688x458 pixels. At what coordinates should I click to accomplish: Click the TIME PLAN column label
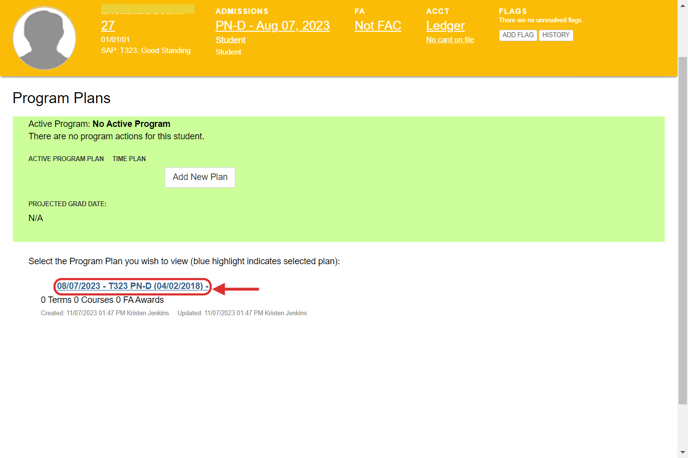click(129, 159)
